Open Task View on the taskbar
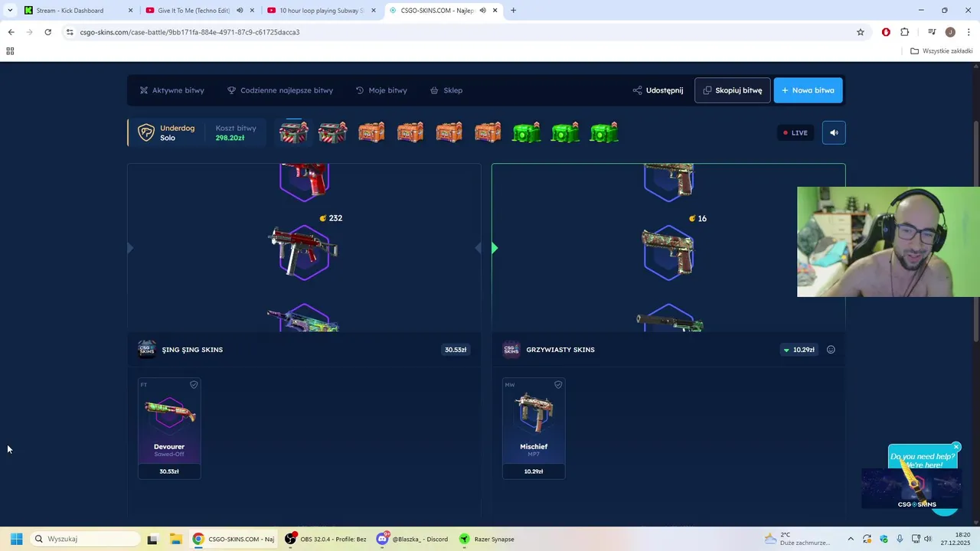This screenshot has height=551, width=980. coord(152,539)
